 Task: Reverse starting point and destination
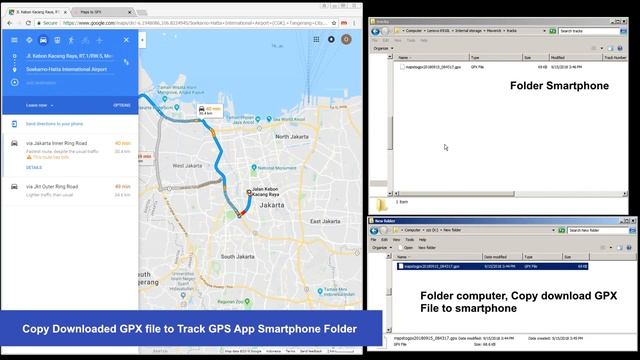[126, 62]
